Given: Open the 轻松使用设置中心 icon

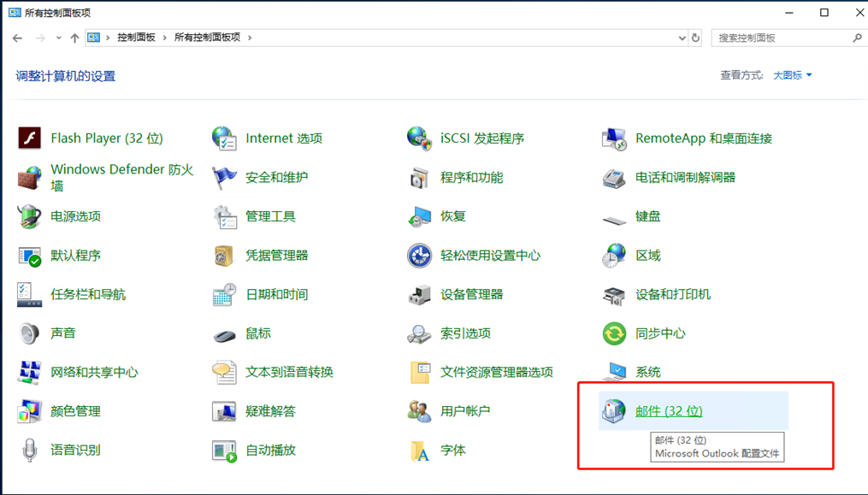Looking at the screenshot, I should coord(419,256).
